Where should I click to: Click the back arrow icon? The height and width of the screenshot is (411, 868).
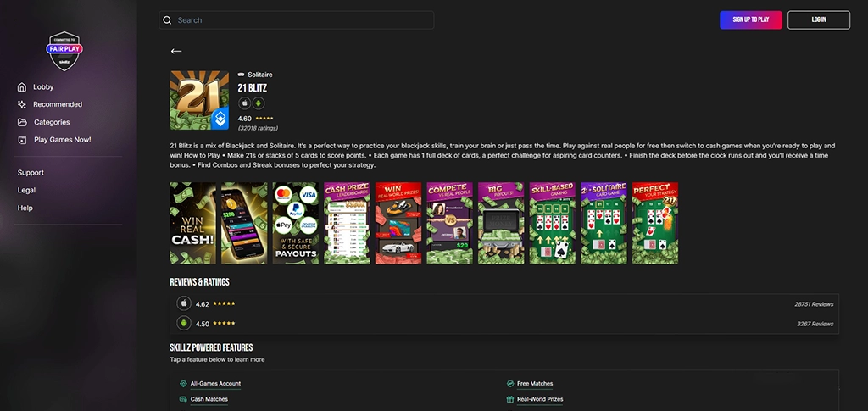[x=176, y=51]
